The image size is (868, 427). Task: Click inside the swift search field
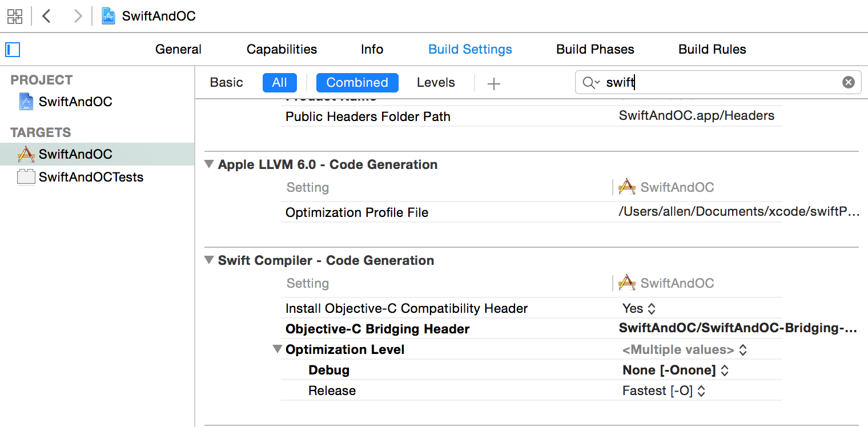pyautogui.click(x=718, y=83)
